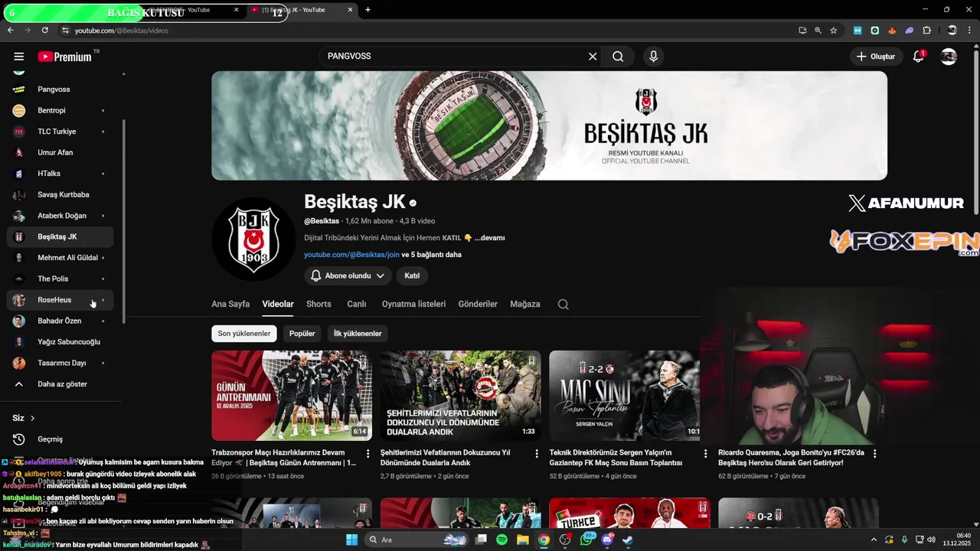Click the Oluştur create button
Viewport: 980px width, 551px height.
875,57
